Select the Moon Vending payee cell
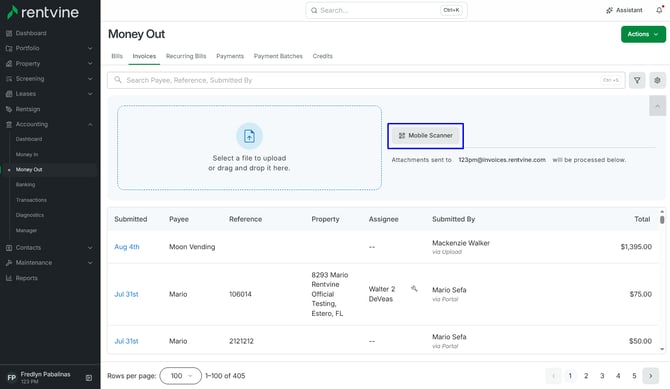Screen dimensions: 670x389 point(192,247)
